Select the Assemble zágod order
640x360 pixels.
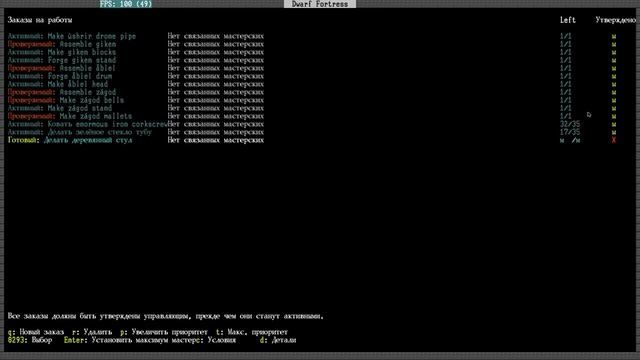62,92
